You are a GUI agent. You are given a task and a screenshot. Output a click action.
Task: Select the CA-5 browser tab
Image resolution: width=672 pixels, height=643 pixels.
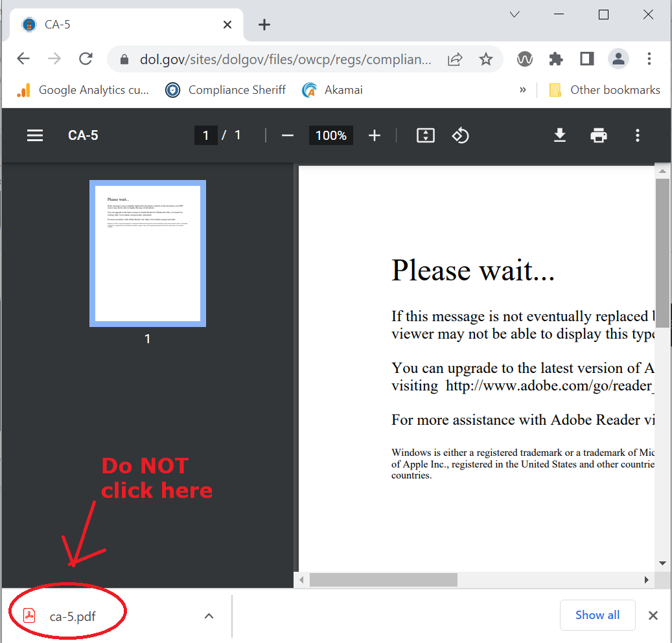97,24
